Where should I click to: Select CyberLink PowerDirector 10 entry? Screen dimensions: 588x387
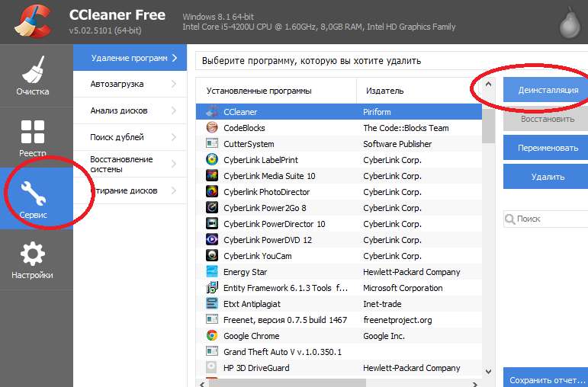pos(339,224)
